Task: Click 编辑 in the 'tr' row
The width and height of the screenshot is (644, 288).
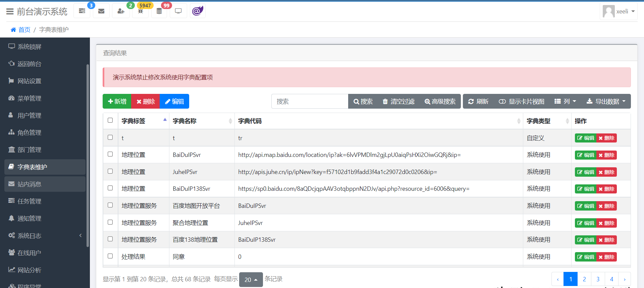Action: pyautogui.click(x=586, y=138)
